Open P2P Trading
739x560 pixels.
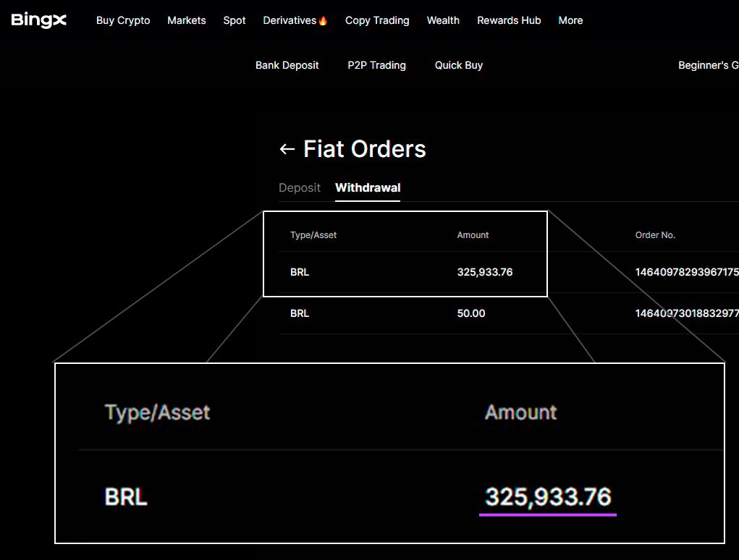376,65
